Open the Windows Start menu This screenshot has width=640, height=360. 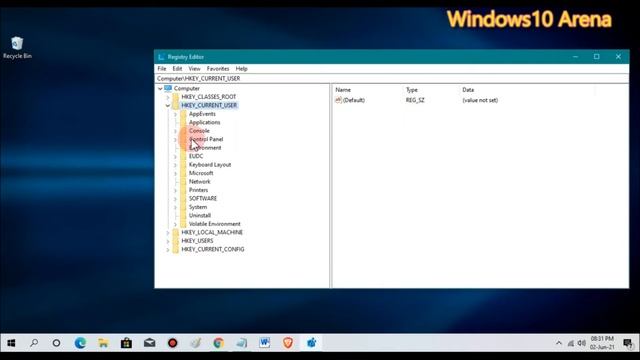11,343
